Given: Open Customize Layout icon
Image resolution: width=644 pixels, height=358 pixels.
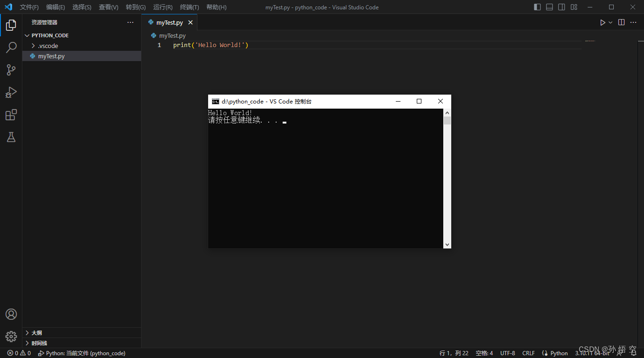Looking at the screenshot, I should [574, 7].
